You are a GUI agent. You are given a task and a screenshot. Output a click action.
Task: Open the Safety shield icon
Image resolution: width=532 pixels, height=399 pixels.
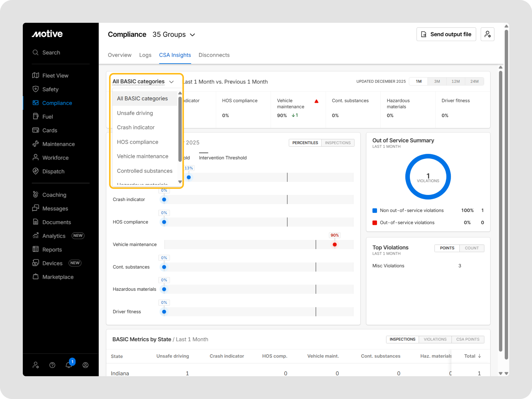tap(36, 89)
